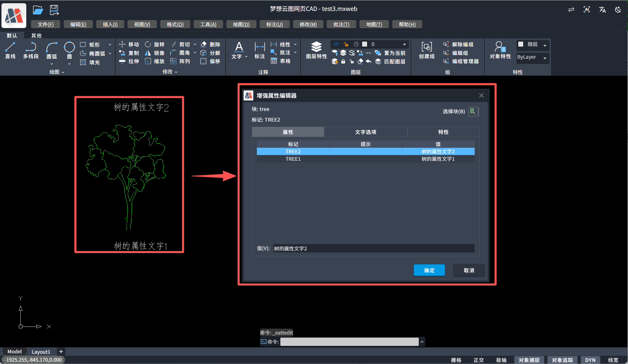Click the 选择块(B) select block button
Screen dimensions: 628x364
point(473,112)
